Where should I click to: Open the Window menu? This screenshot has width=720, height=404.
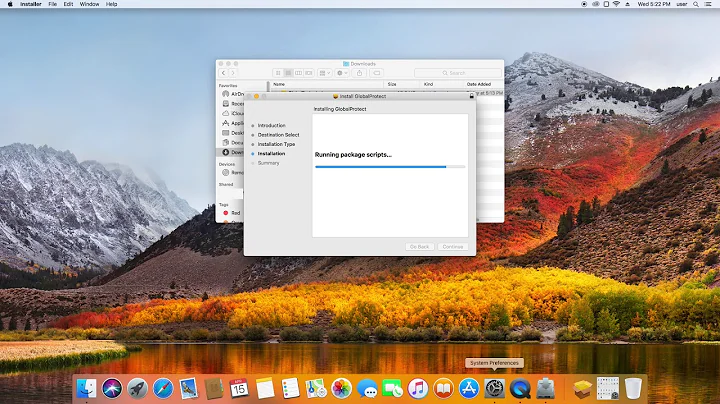[90, 4]
